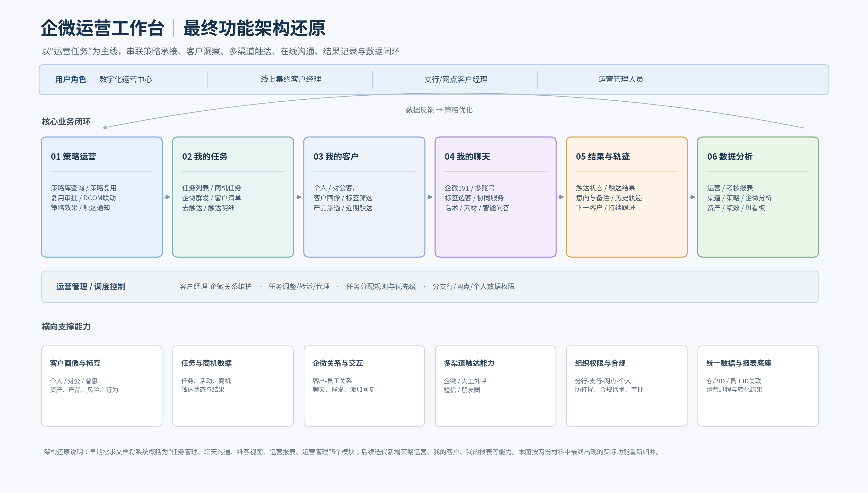The image size is (868, 493).
Task: Click 防打扰、合规话术、审批 line
Action: pyautogui.click(x=609, y=390)
